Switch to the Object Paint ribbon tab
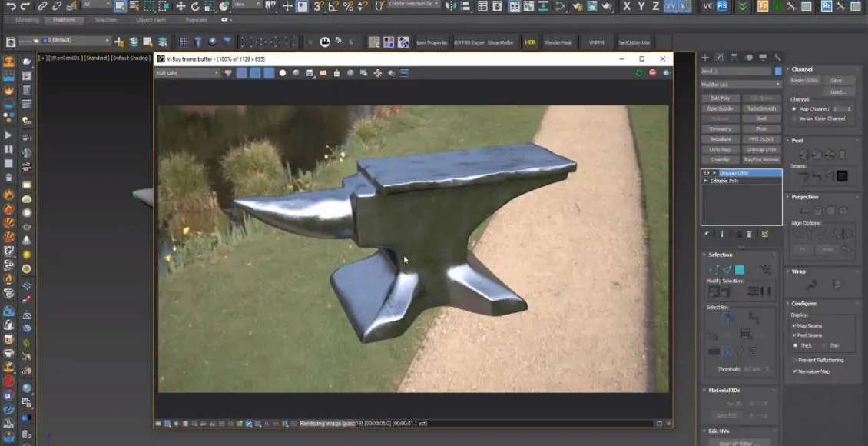The height and width of the screenshot is (446, 868). tap(150, 20)
